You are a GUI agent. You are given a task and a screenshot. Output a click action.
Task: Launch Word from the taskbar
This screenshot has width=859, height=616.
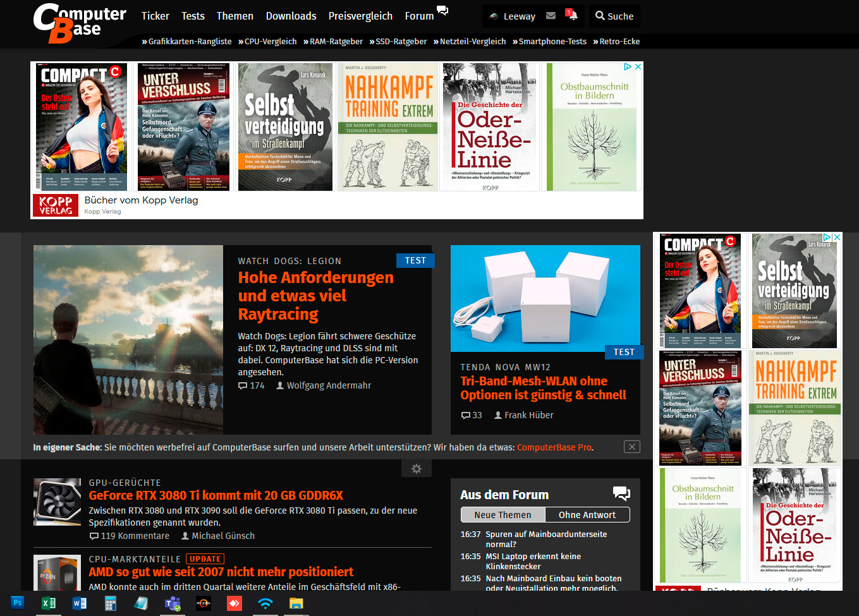[x=79, y=603]
